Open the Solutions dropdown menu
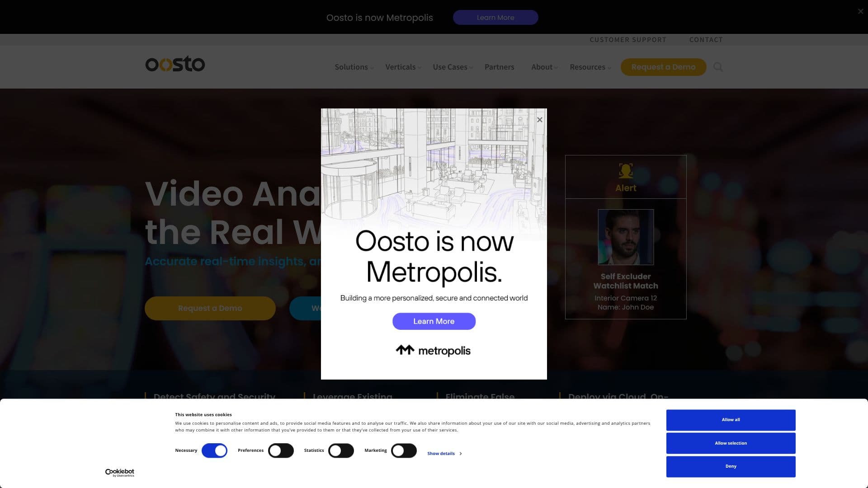868x488 pixels. [354, 67]
